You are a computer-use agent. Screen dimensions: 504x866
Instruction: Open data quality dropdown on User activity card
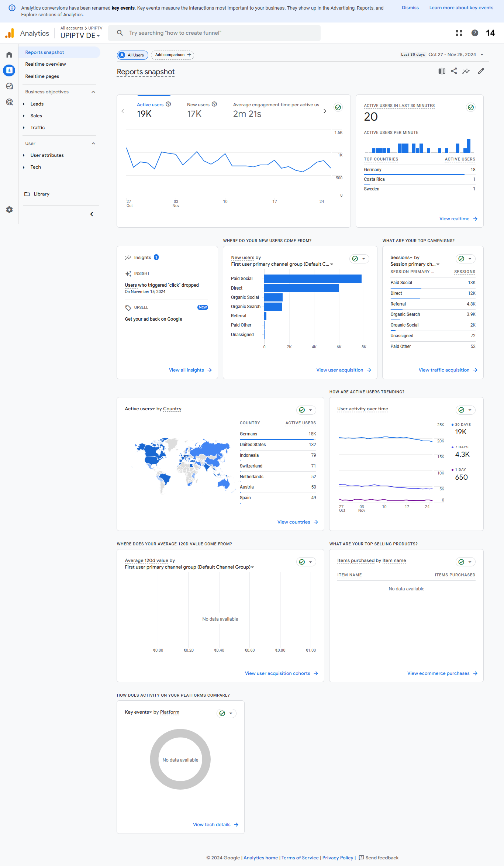[465, 410]
